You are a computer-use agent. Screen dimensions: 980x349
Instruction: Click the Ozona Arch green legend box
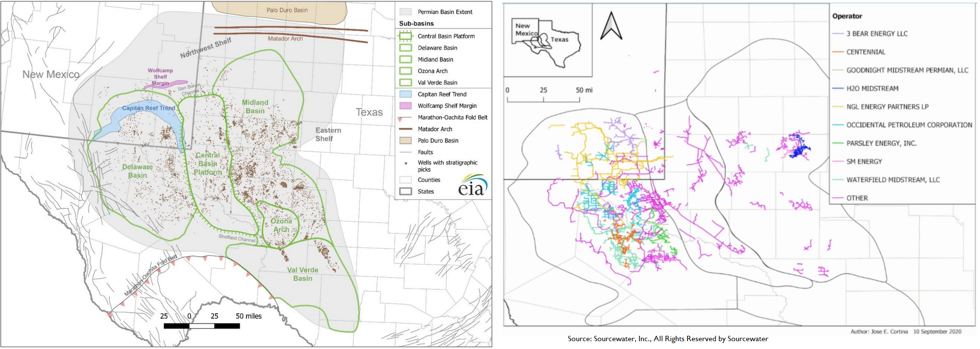coord(405,71)
